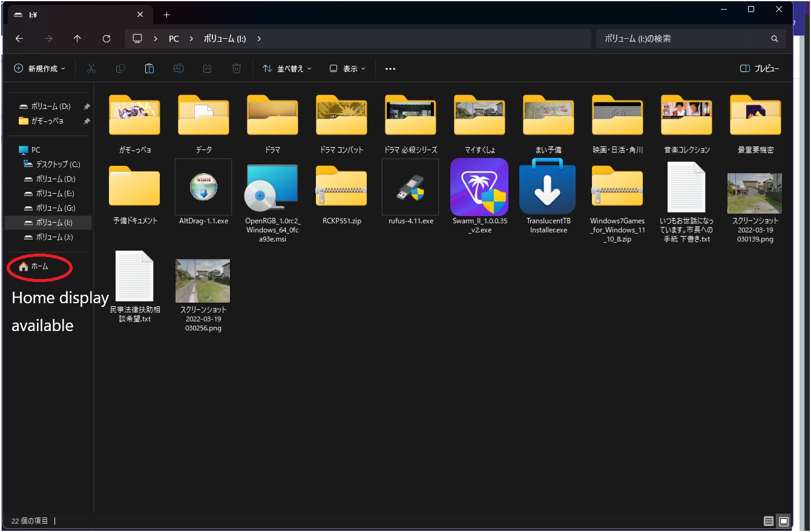Click the ボリューム (I:) search box
The image size is (811, 532).
[x=684, y=39]
